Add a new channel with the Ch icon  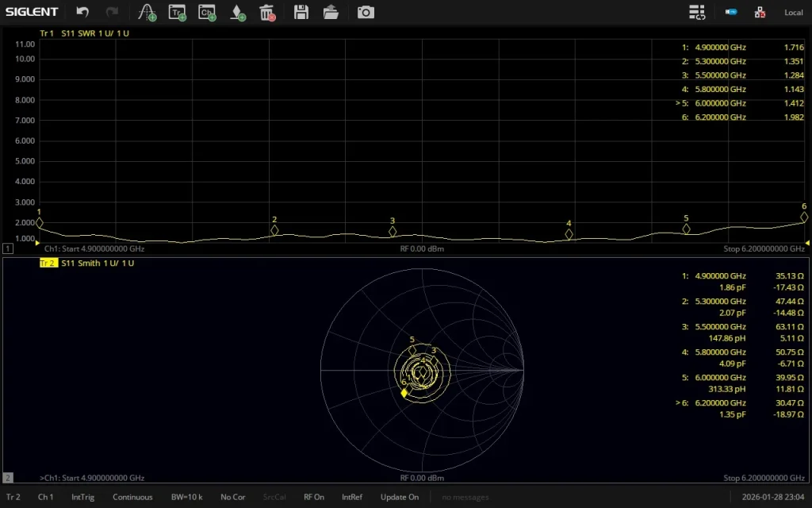click(x=207, y=12)
